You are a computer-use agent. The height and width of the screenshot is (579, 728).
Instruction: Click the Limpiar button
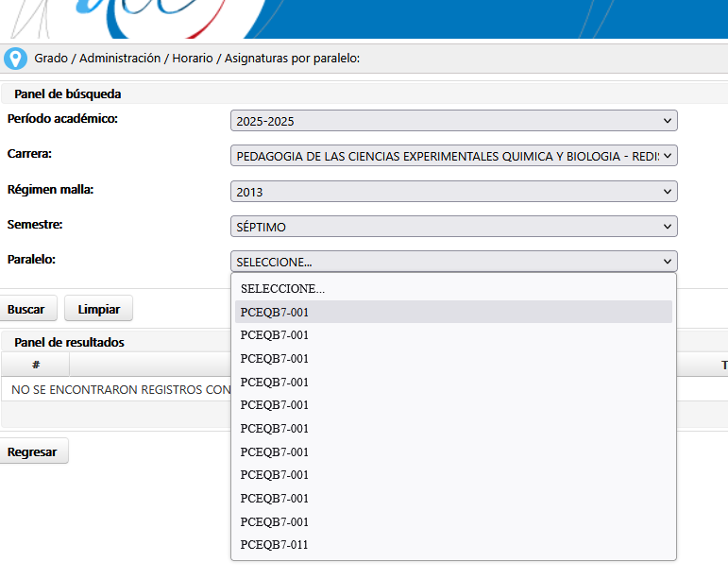[x=98, y=309]
